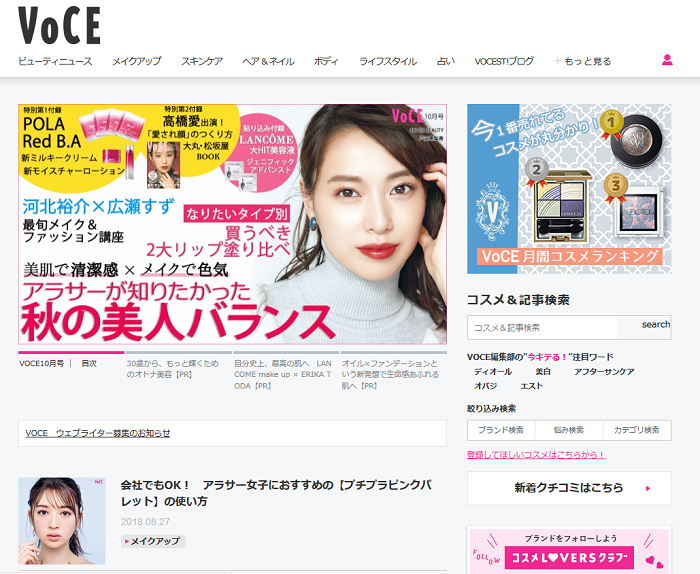Open VoCE月間コスメランキング banner
This screenshot has width=700, height=574.
click(569, 189)
